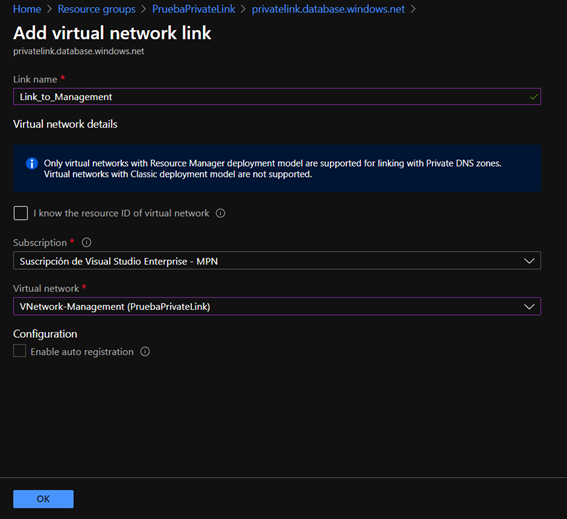Check 'I know the resource ID' box
567x519 pixels.
(x=21, y=213)
